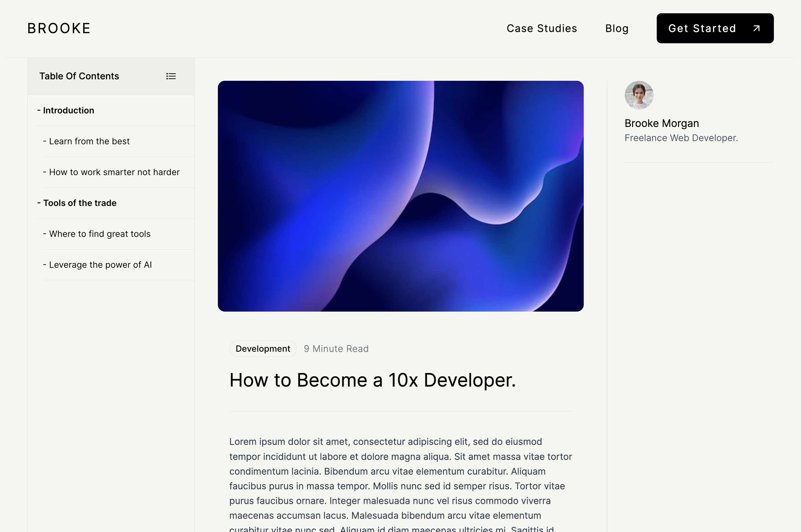Click the Table Of Contents header
Image resolution: width=801 pixels, height=532 pixels.
click(79, 76)
